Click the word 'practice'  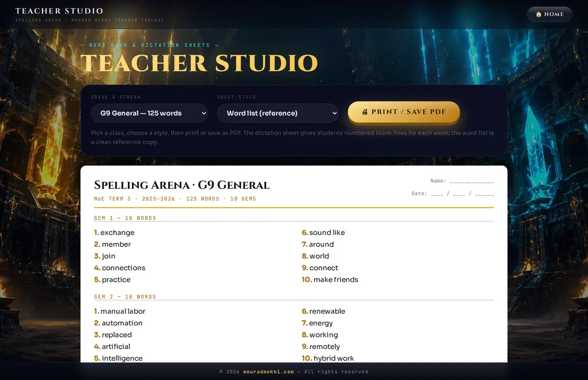(116, 279)
